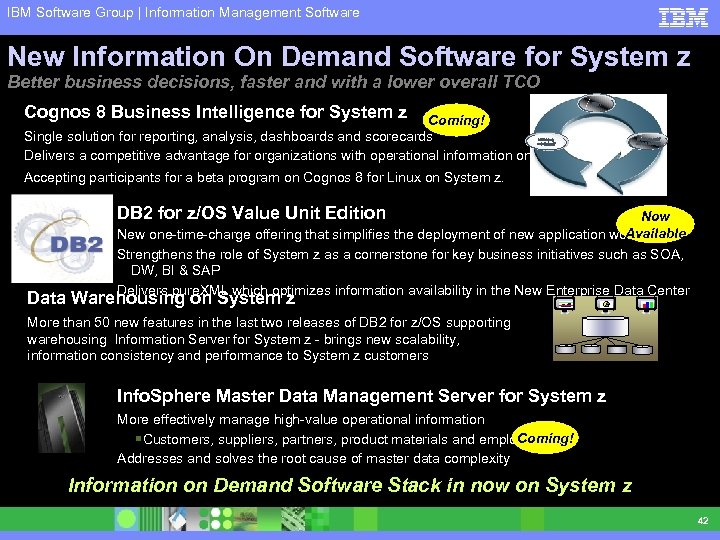720x540 pixels.
Task: Click the data warehouse architecture diagram
Action: click(605, 327)
